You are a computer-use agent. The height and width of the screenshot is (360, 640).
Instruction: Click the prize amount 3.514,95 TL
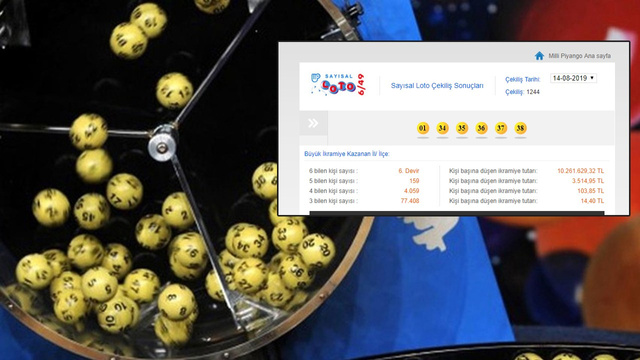click(588, 181)
